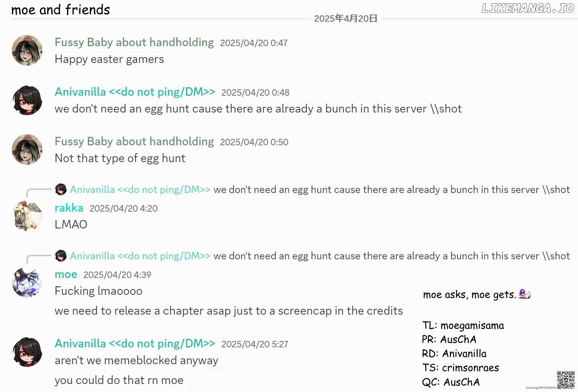Viewport: 578px width, 392px height.
Task: Open rakka's profile picture
Action: 27,216
